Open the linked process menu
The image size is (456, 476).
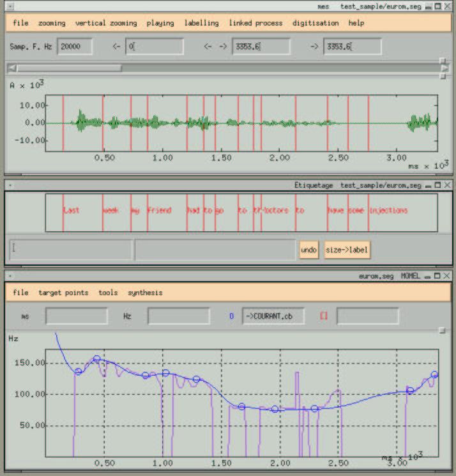pos(255,23)
